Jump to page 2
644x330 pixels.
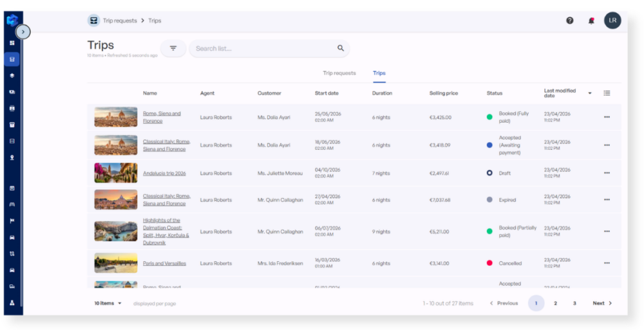(555, 304)
